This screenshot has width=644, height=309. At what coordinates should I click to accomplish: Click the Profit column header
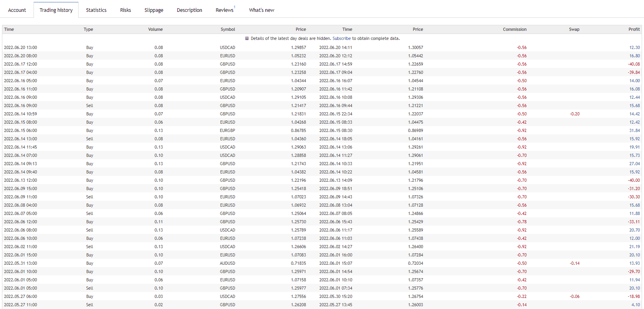click(x=634, y=29)
